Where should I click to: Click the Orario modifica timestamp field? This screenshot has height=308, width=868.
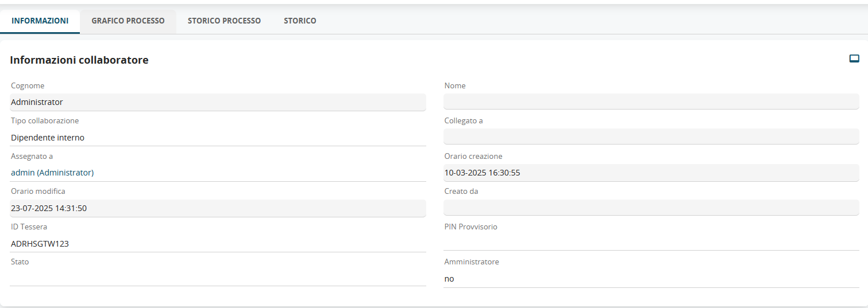point(218,208)
